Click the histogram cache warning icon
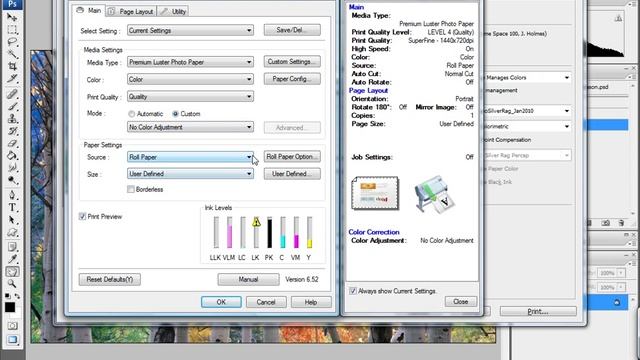Image resolution: width=640 pixels, height=360 pixels. (x=618, y=18)
